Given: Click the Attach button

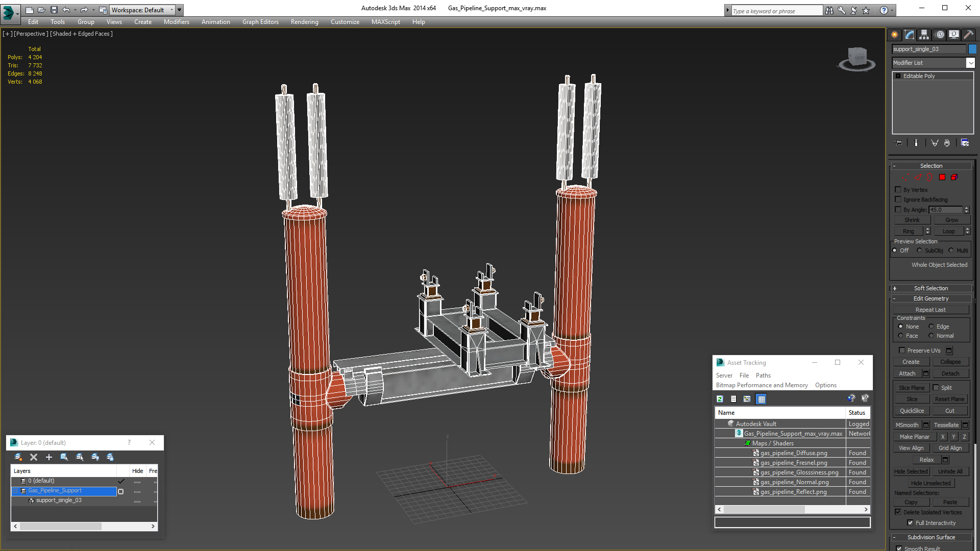Looking at the screenshot, I should 907,373.
